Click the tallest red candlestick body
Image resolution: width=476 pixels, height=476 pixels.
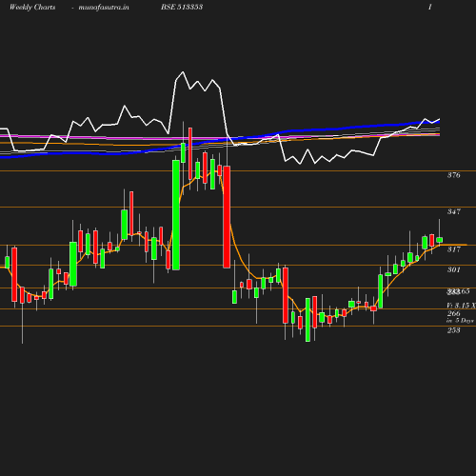(227, 217)
